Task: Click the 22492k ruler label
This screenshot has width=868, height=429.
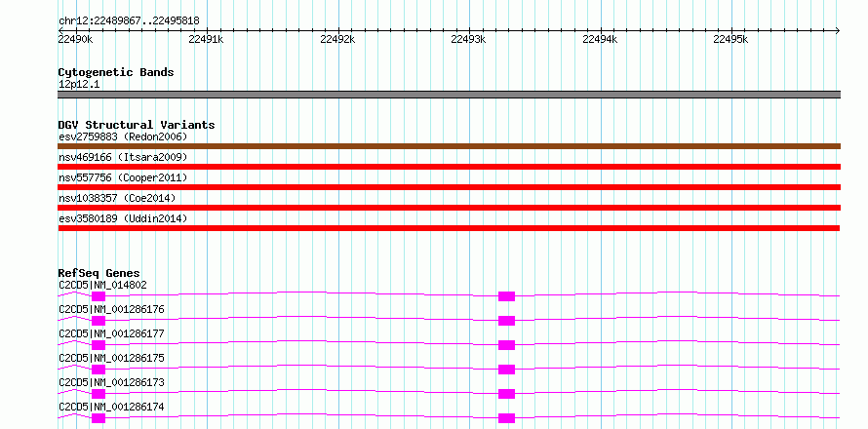Action: [x=337, y=39]
